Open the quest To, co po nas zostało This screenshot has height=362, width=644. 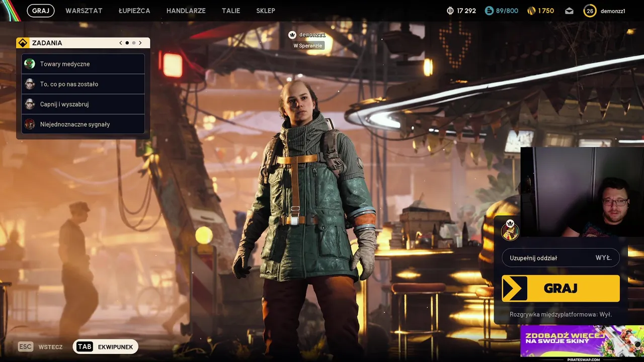click(x=83, y=84)
